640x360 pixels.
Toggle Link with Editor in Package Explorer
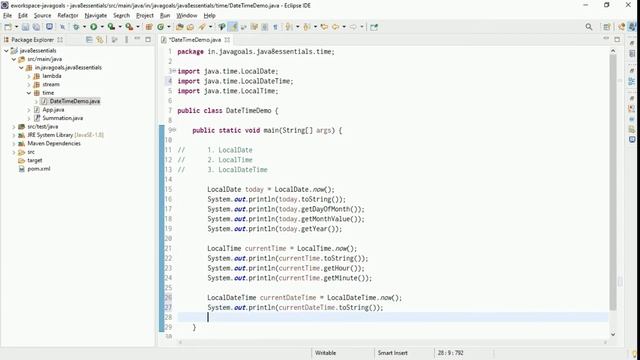(x=100, y=40)
